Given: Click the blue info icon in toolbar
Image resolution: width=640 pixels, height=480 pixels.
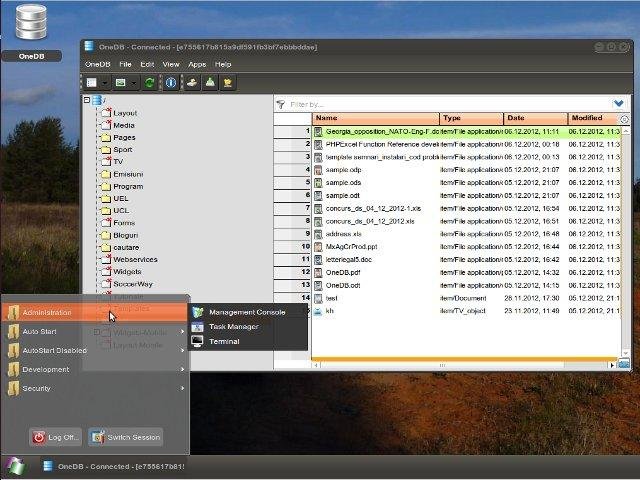Looking at the screenshot, I should point(170,82).
